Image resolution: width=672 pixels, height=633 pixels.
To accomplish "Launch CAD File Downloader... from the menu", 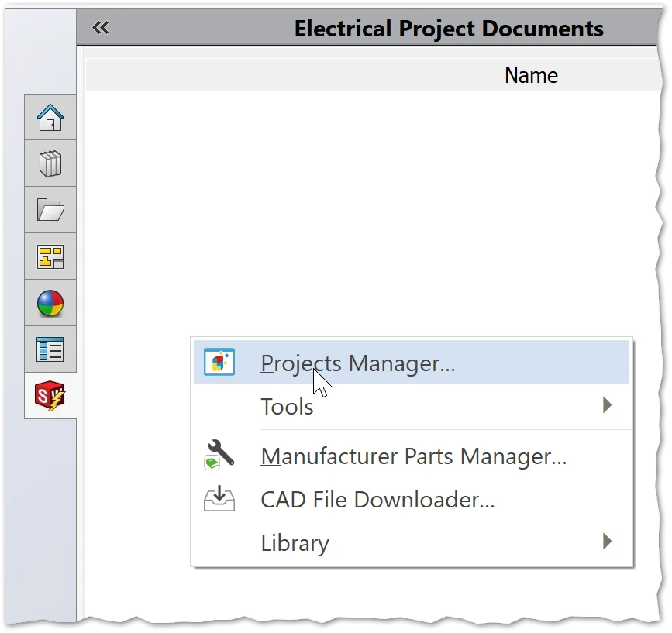I will click(377, 500).
